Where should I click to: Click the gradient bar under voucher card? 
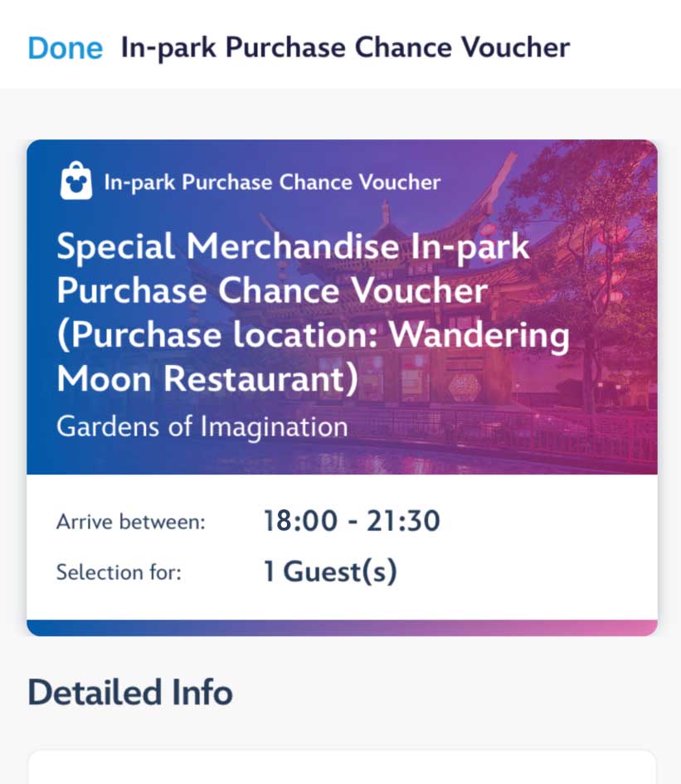click(x=342, y=628)
